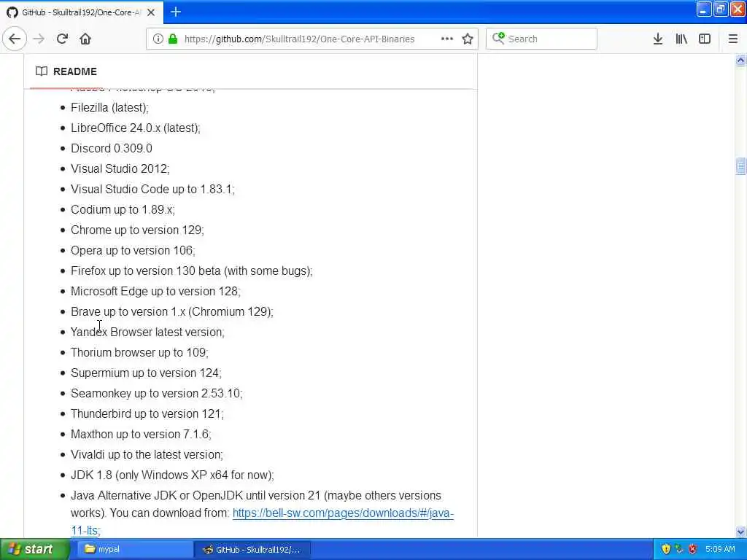Show site information via the info icon

tap(158, 39)
